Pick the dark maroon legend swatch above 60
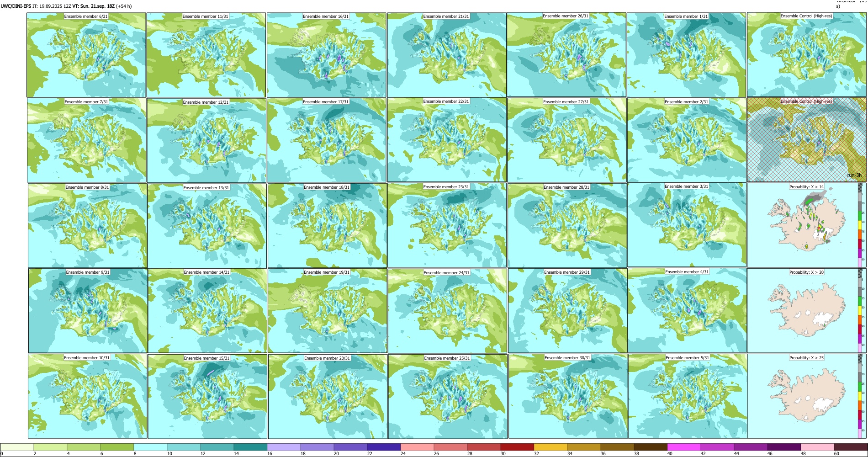868x457 pixels. (x=851, y=447)
